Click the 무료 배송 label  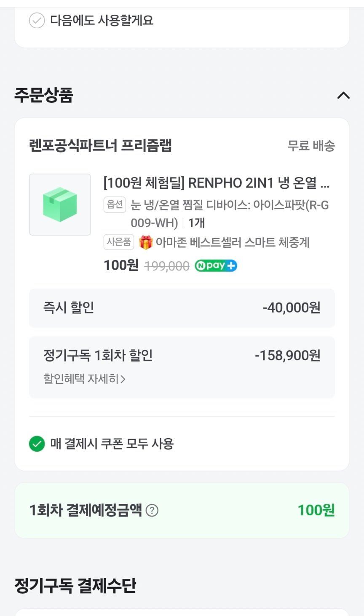point(311,146)
